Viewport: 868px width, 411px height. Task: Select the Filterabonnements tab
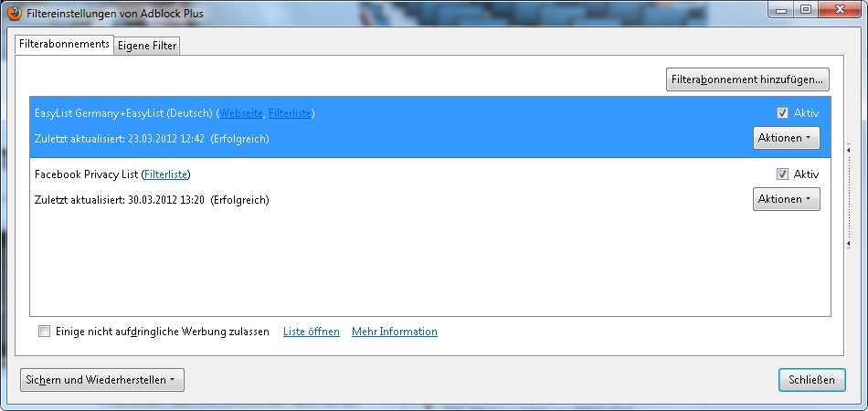pyautogui.click(x=64, y=44)
